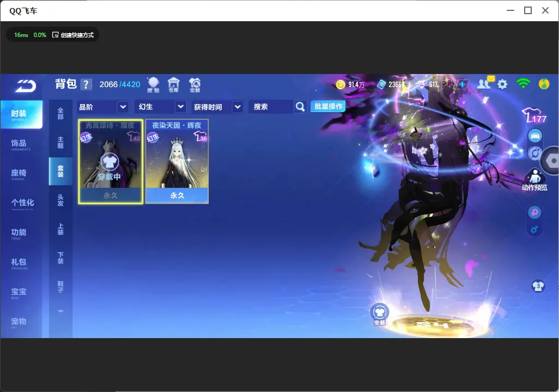
Task: Select the 上装 top subcategory
Action: [60, 229]
